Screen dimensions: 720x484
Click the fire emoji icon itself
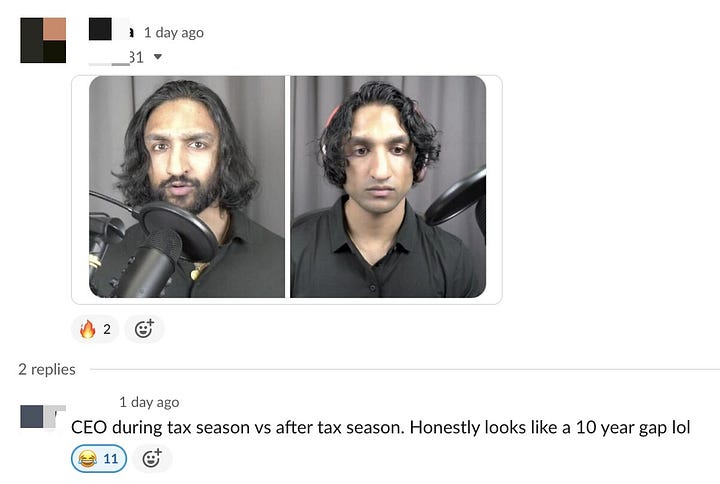87,329
